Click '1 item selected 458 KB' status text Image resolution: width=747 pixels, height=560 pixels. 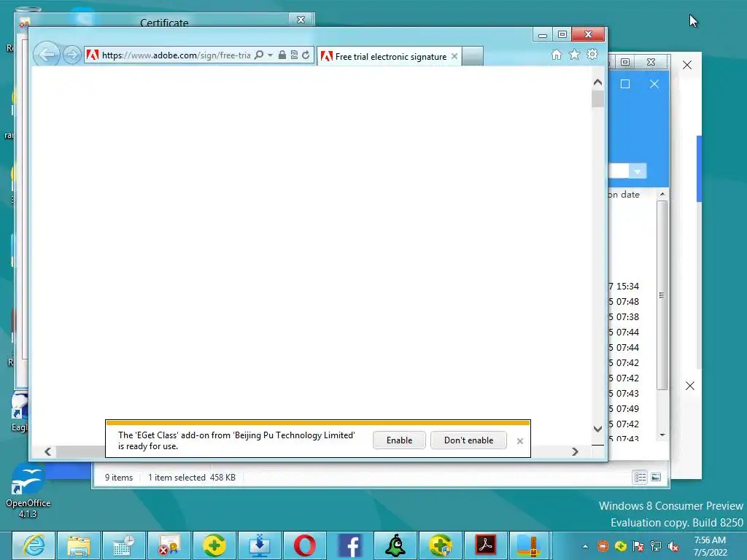[x=192, y=477]
